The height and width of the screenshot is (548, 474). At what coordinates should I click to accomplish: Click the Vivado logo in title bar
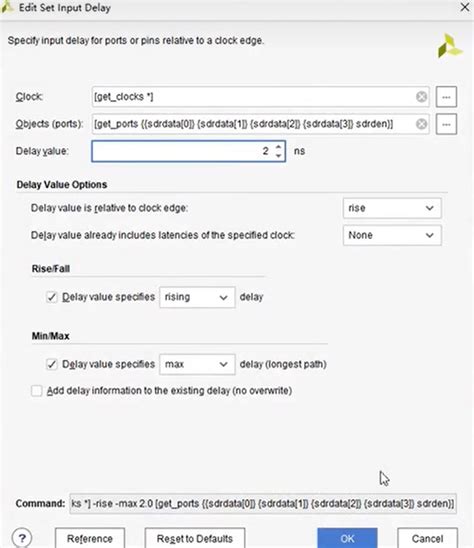pos(7,7)
